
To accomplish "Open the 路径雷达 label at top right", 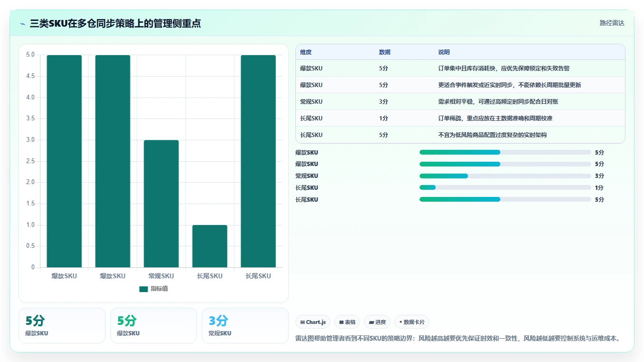I will pyautogui.click(x=612, y=23).
